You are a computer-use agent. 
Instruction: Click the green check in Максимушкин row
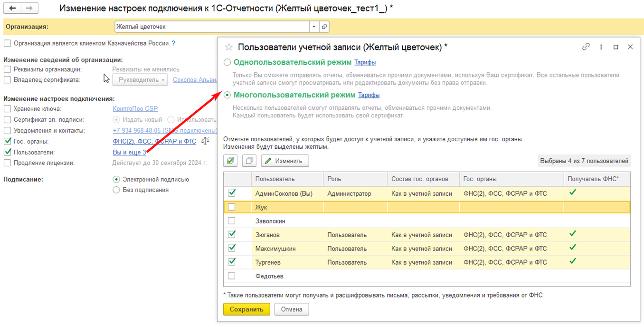[x=573, y=248]
